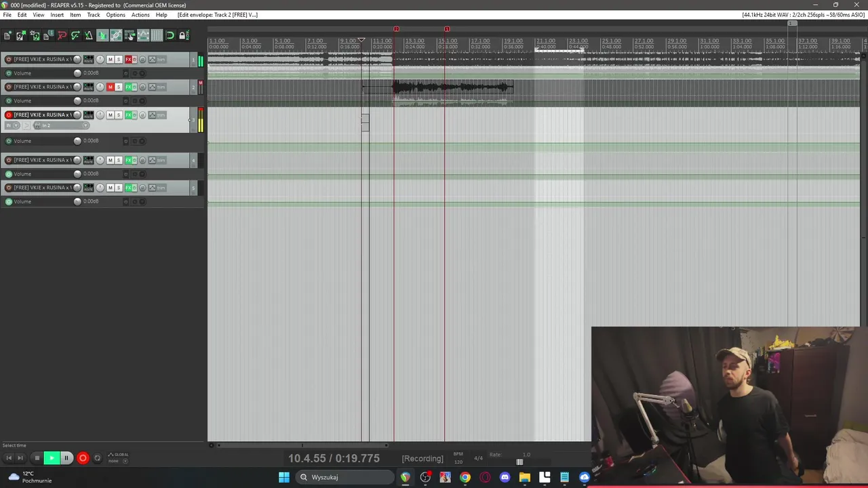Mute track 1
Screen dimensions: 868x488
click(110, 60)
